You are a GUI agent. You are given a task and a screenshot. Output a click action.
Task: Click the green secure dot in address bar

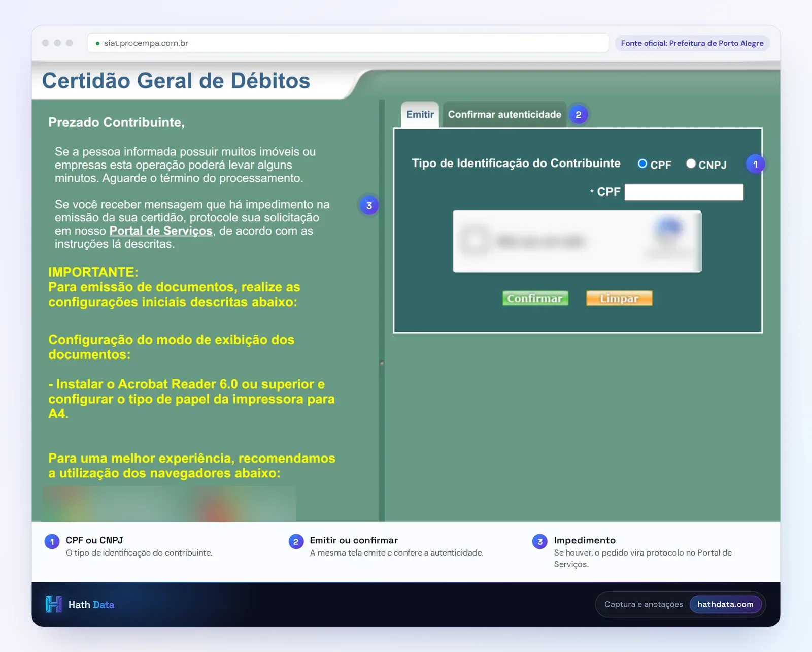[x=97, y=43]
